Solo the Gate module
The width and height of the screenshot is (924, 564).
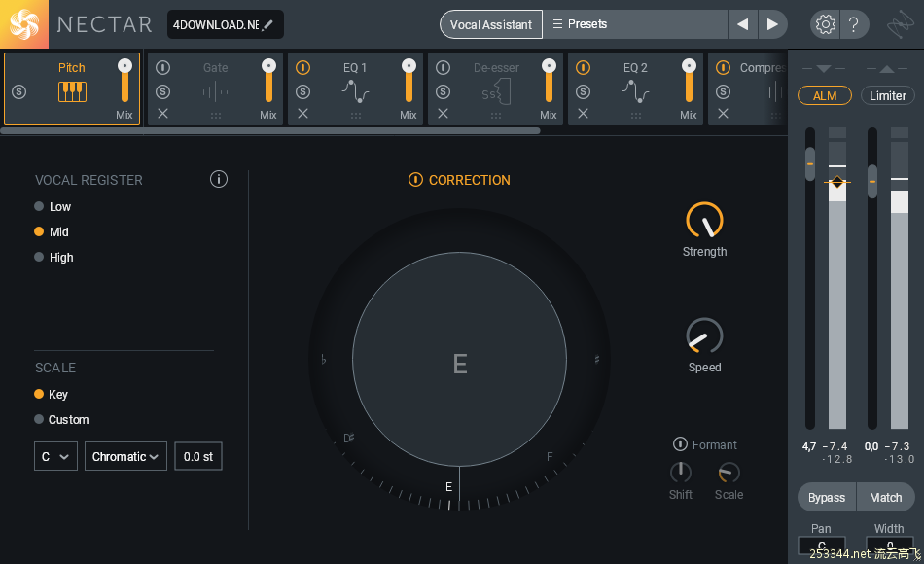pyautogui.click(x=163, y=92)
